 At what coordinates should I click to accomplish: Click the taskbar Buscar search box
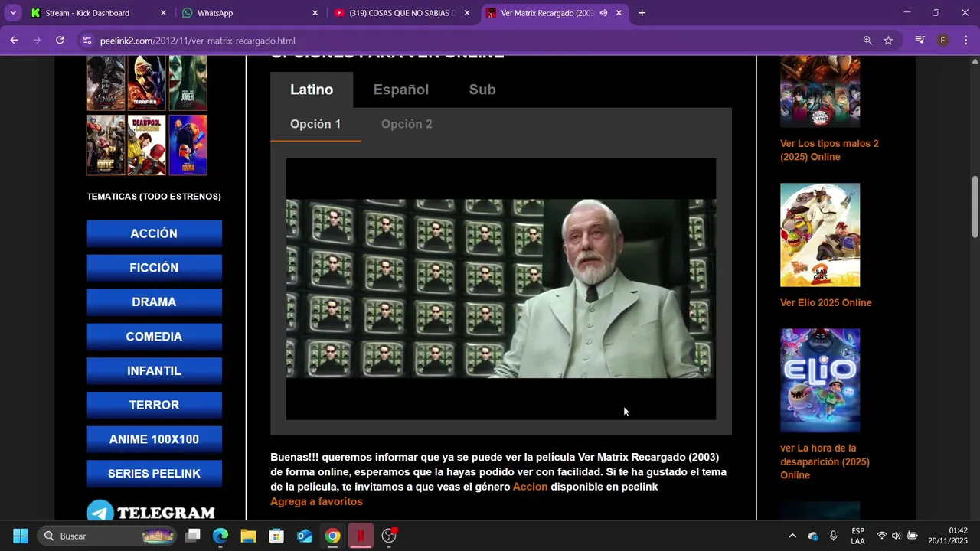[108, 536]
